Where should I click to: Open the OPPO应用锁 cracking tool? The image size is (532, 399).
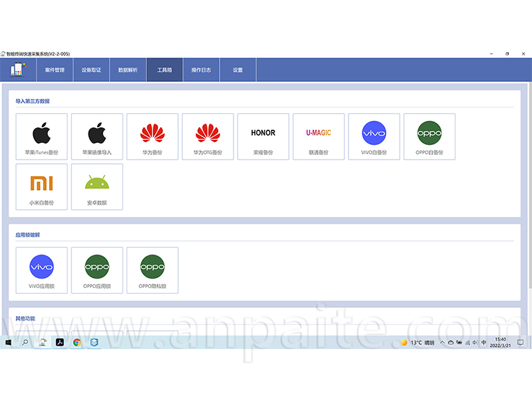pyautogui.click(x=97, y=270)
